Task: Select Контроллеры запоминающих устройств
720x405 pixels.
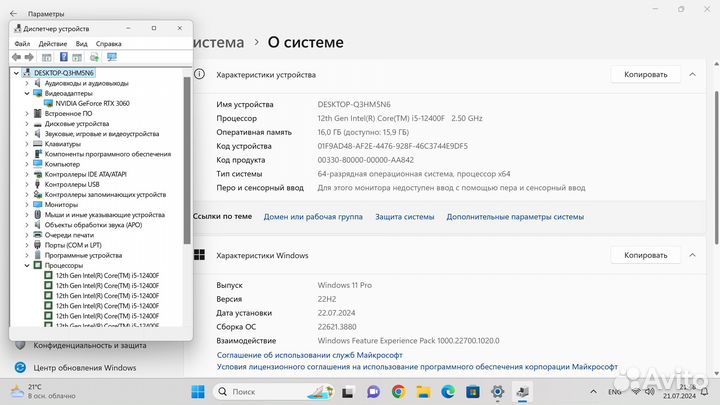Action: (105, 194)
